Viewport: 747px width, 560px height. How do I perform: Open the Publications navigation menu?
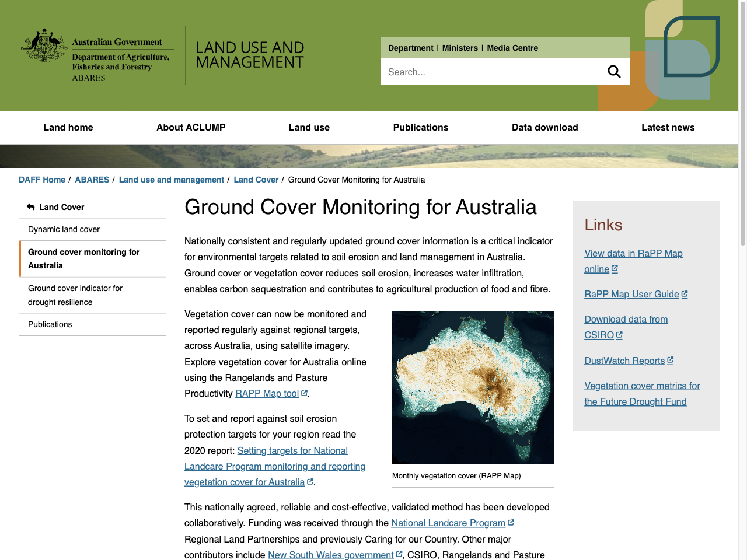pyautogui.click(x=420, y=127)
